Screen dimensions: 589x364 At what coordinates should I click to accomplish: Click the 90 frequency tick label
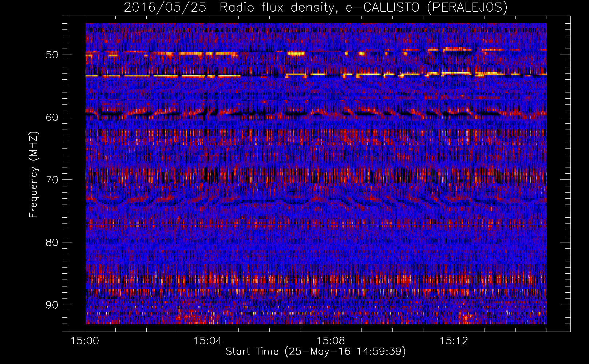point(52,305)
